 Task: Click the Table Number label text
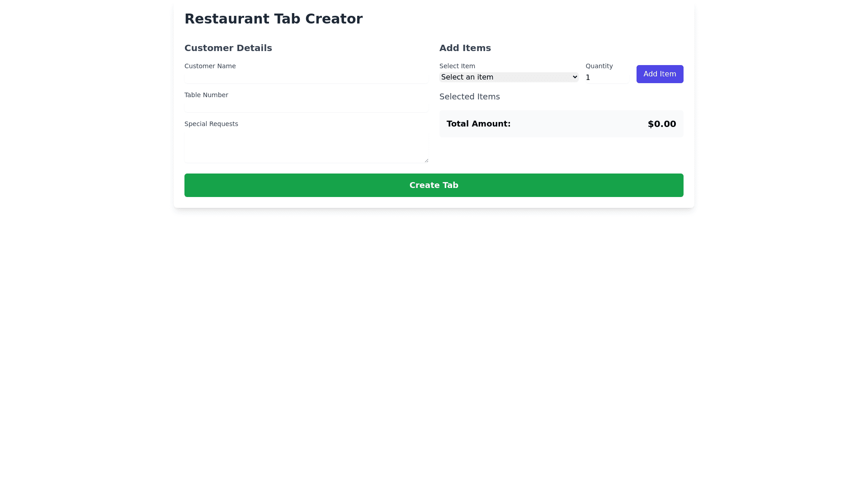(x=206, y=94)
